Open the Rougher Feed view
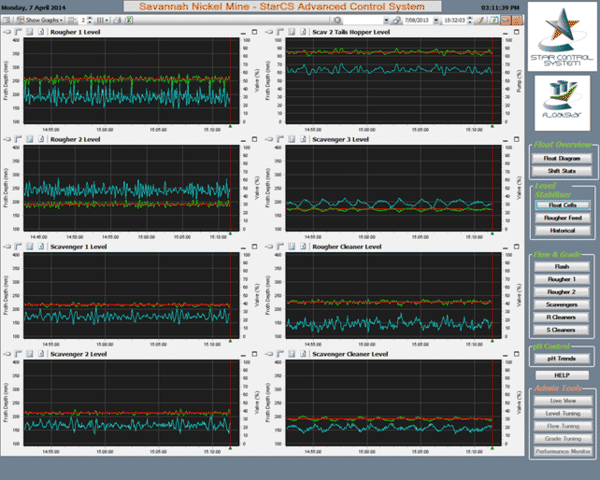The height and width of the screenshot is (480, 600). [x=562, y=218]
